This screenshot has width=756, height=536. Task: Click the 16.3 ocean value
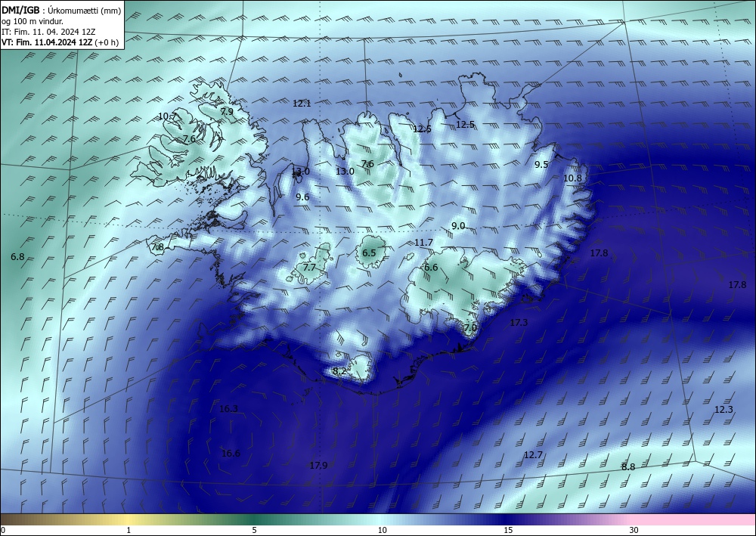point(228,409)
